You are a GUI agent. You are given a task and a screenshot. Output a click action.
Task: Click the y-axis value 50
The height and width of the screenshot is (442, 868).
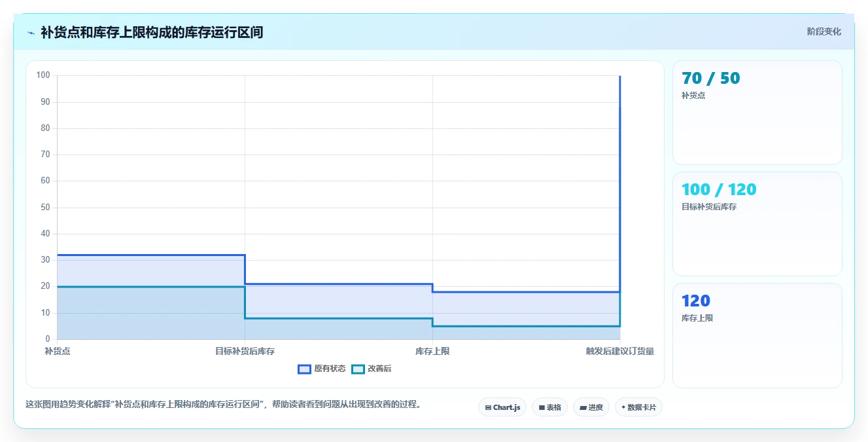tap(45, 208)
